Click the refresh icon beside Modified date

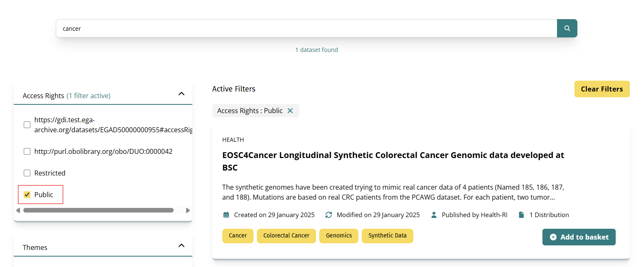click(328, 215)
